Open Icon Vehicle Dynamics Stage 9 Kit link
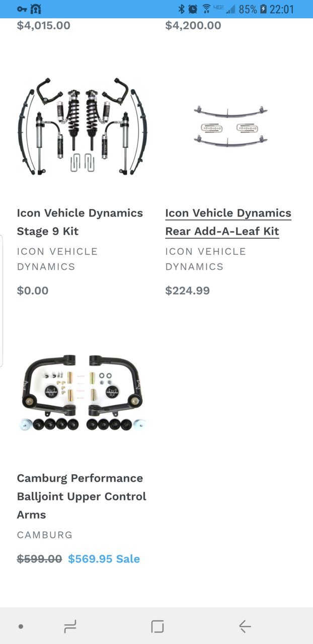Image resolution: width=313 pixels, height=644 pixels. point(80,222)
